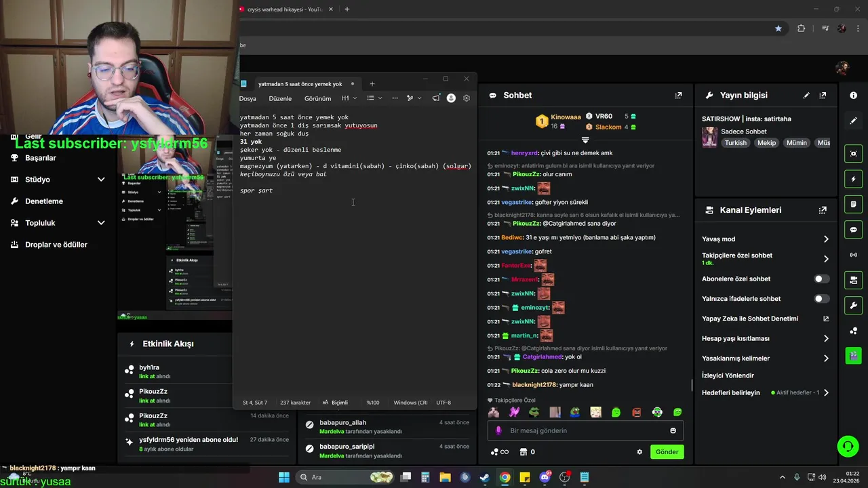This screenshot has height=488, width=868.
Task: Bookmark this page with the star icon
Action: [778, 28]
